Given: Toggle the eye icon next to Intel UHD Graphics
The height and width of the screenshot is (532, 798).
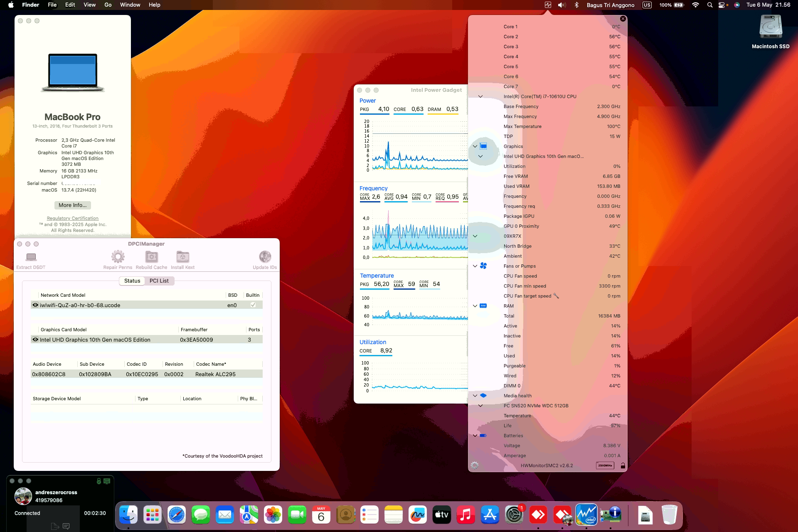Looking at the screenshot, I should pyautogui.click(x=35, y=340).
